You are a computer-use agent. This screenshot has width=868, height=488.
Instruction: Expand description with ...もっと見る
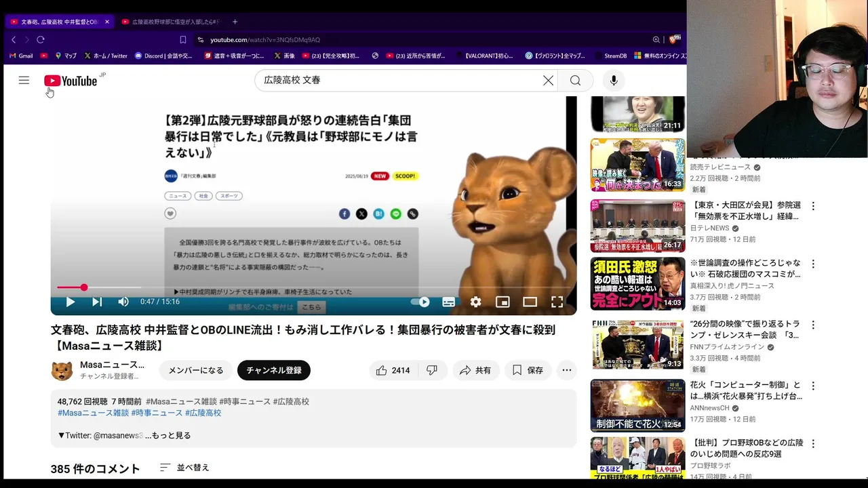[168, 435]
